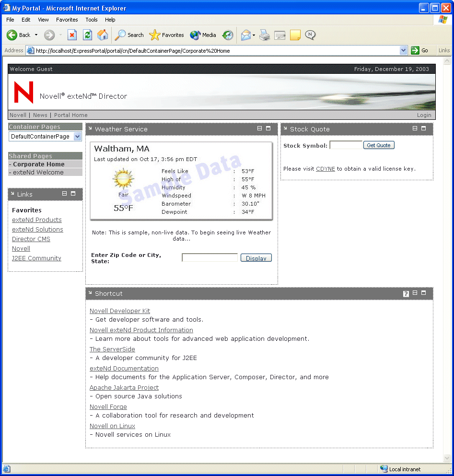Click the Novell portal nav link
The image size is (454, 476).
18,115
